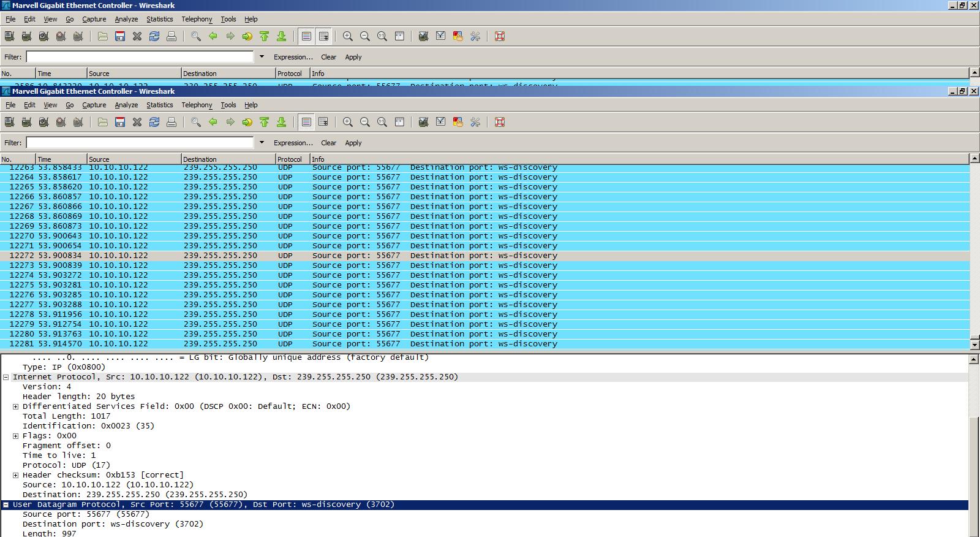Click Expression... button in lower window filter bar
This screenshot has height=537, width=980.
coord(293,143)
